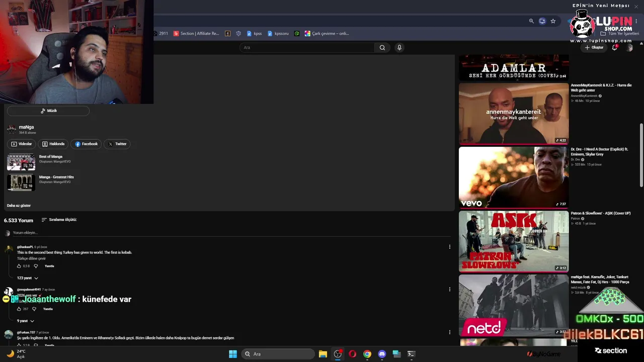The image size is (644, 362).
Task: Open Discord from the taskbar
Action: coord(382,354)
